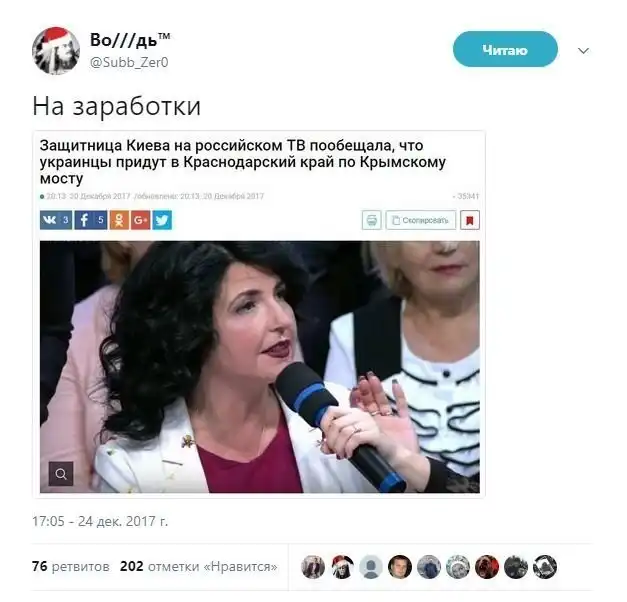This screenshot has width=627, height=602.
Task: Open the magnifier zoom icon on photo
Action: click(61, 474)
